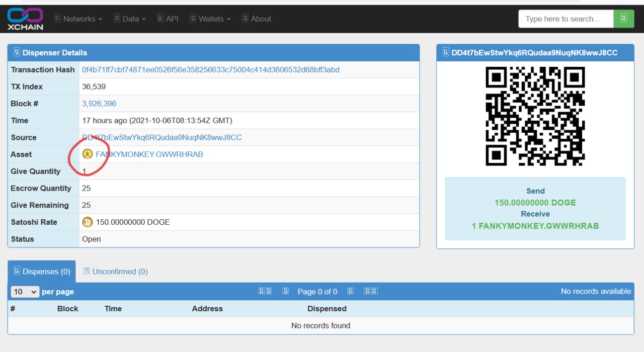Click the 'Transaction Hash' row label
644x352 pixels.
43,69
